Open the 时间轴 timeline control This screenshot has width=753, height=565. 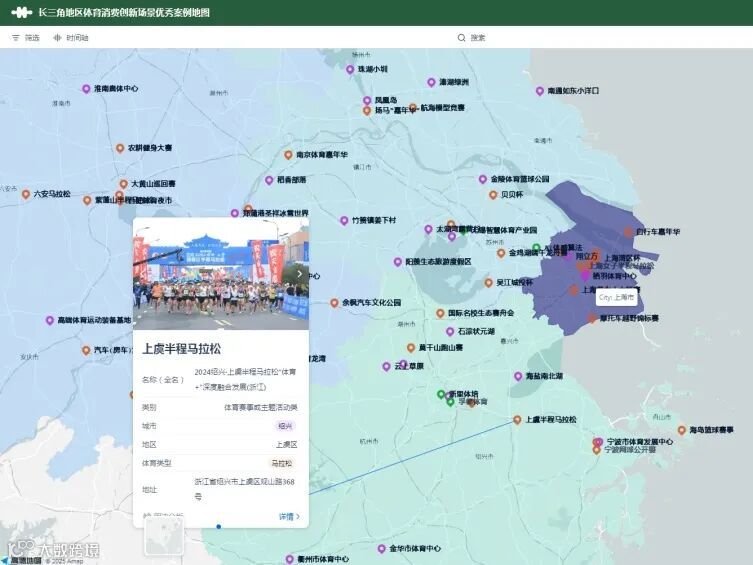click(71, 37)
